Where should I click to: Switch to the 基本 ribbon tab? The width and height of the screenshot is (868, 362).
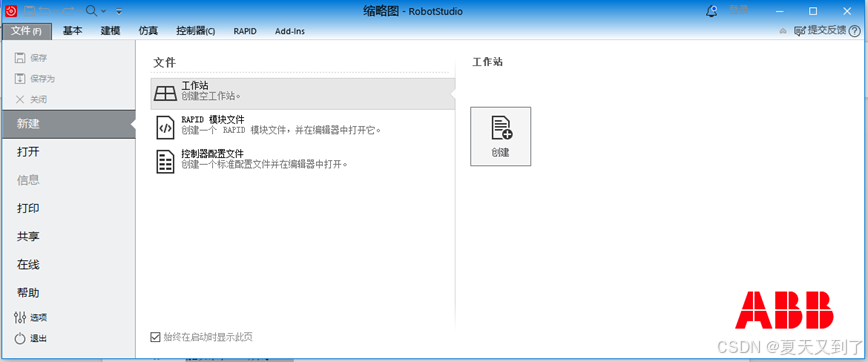[73, 31]
